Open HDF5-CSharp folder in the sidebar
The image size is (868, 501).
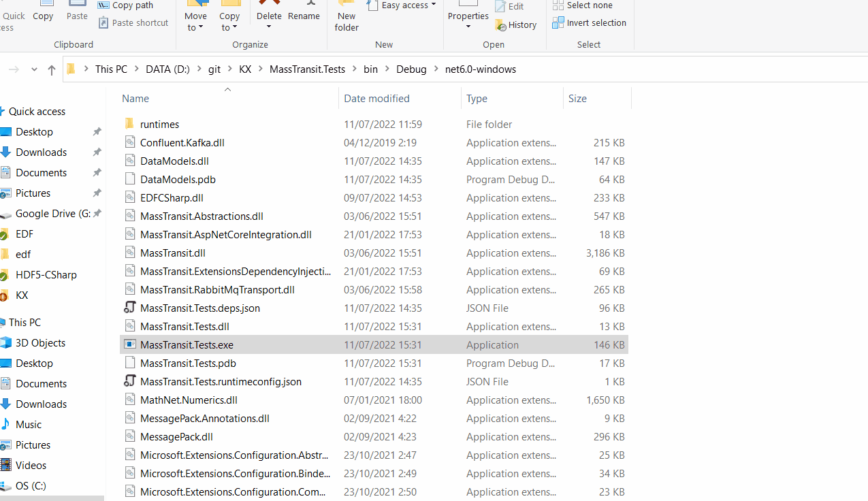pyautogui.click(x=46, y=275)
